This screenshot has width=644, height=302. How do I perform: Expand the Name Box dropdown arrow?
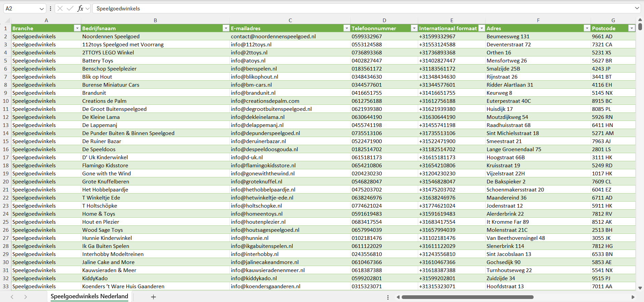pyautogui.click(x=42, y=9)
